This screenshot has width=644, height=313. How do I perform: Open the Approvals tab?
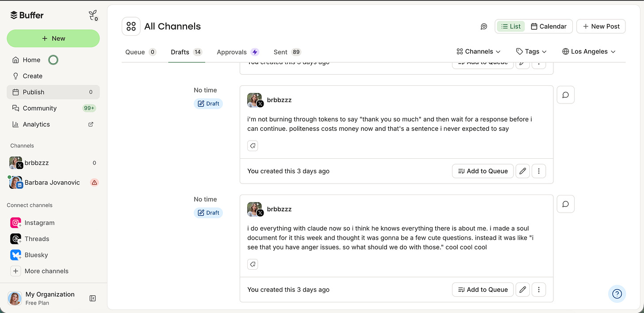coord(238,52)
